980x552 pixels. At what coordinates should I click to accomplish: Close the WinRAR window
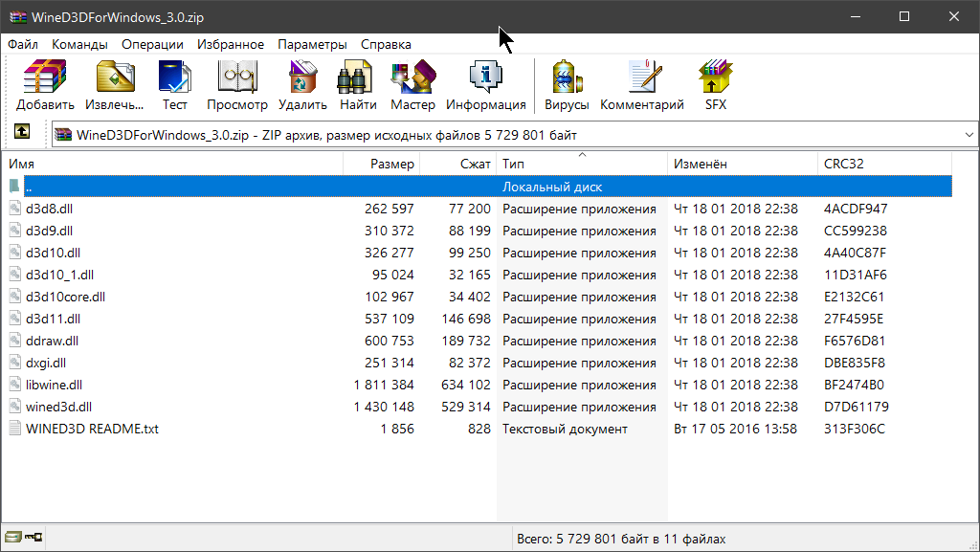954,17
